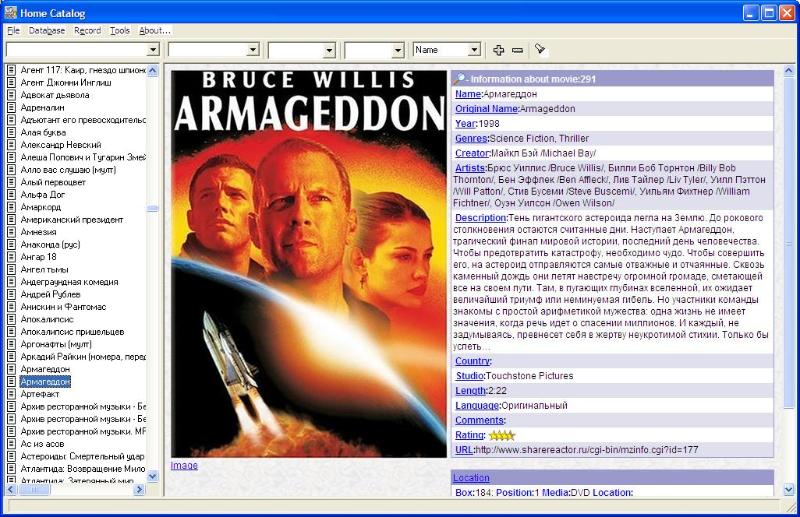Click the record icon beside Амнезия
Viewport: 800px width, 517px height.
coord(11,232)
